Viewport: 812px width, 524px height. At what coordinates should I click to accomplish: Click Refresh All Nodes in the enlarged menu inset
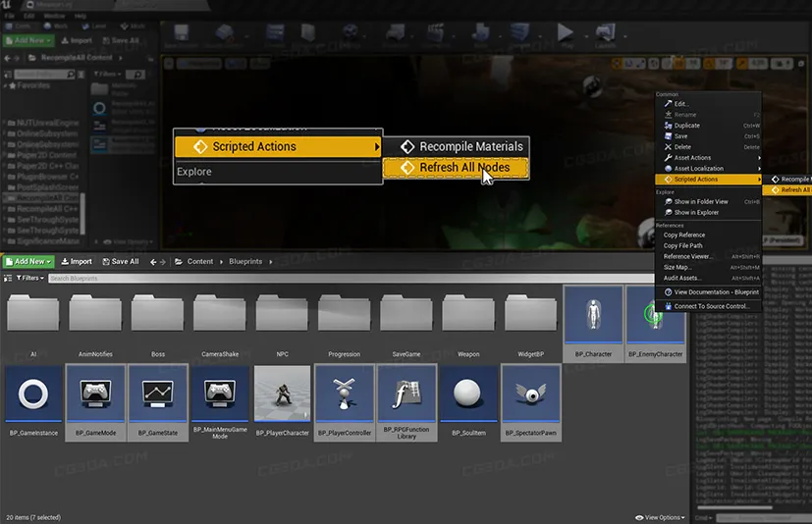(x=457, y=167)
